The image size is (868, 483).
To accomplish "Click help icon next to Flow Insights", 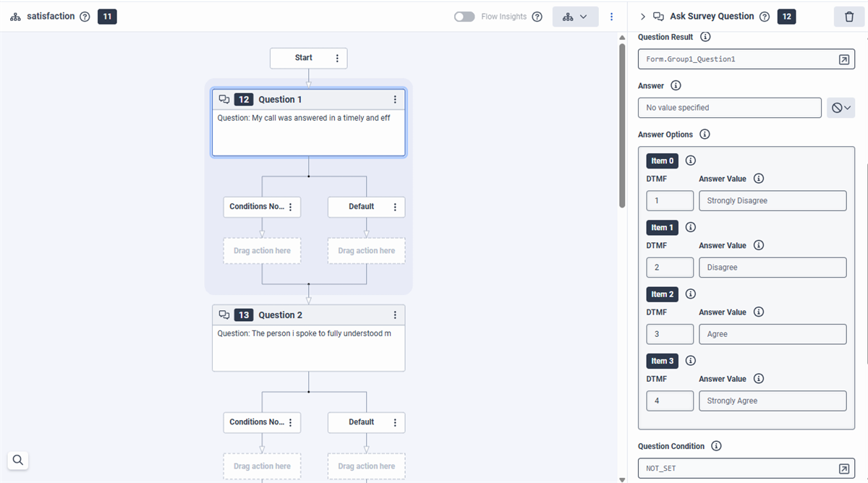I will 537,17.
